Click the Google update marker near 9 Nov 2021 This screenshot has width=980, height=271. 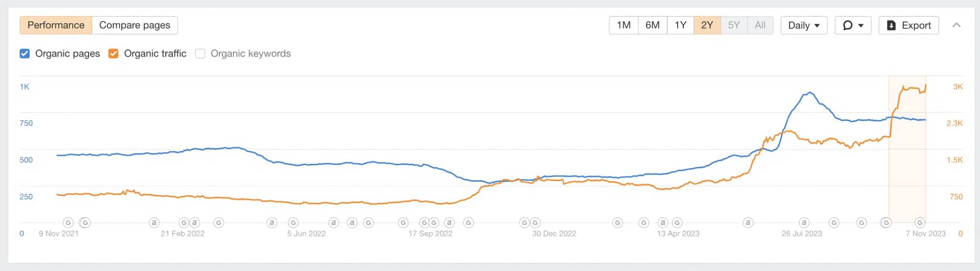[x=68, y=222]
